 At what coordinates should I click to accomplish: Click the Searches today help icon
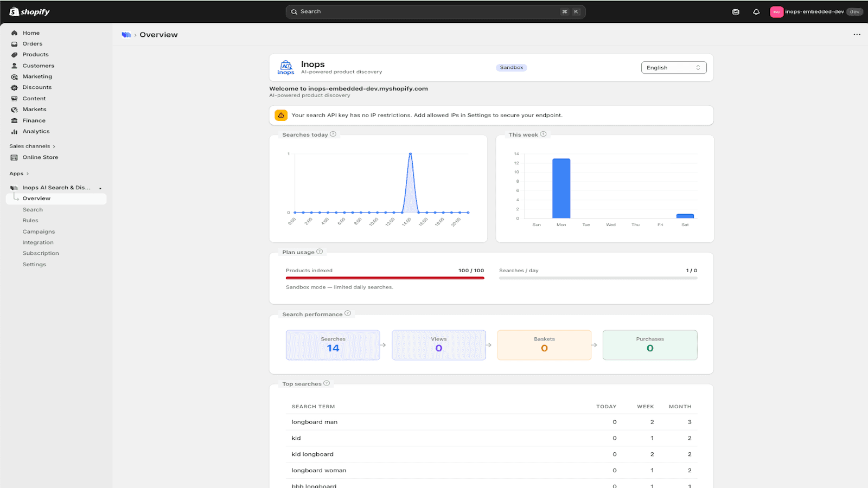(333, 134)
